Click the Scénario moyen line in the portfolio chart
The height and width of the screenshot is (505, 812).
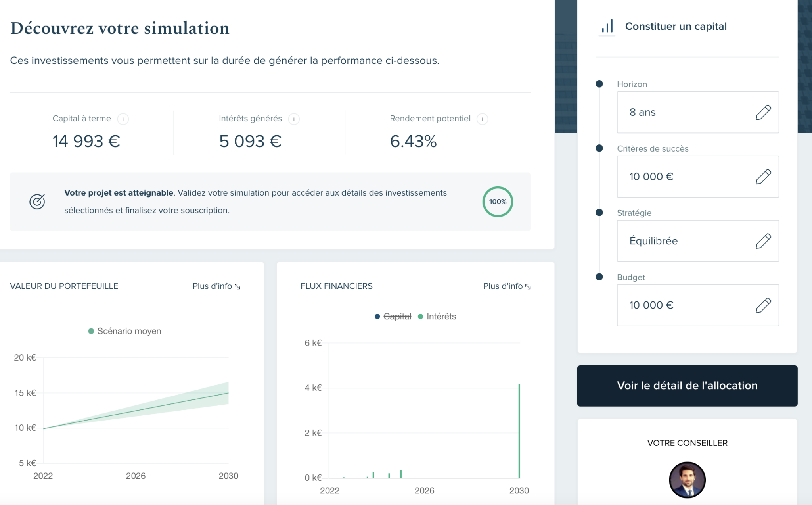(136, 411)
